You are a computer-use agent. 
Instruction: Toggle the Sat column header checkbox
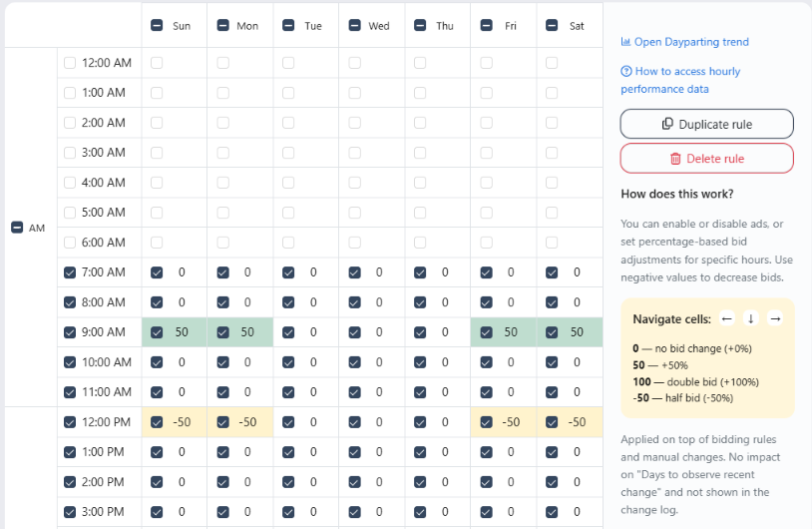click(552, 25)
